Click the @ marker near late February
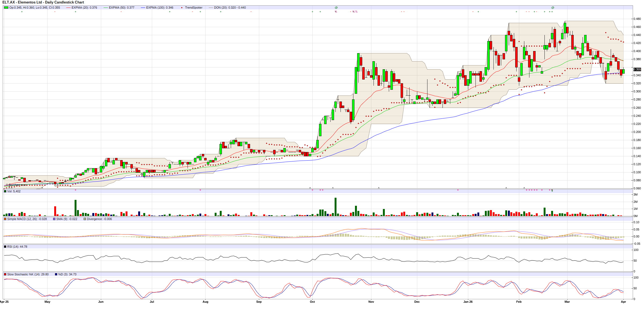 552,8
